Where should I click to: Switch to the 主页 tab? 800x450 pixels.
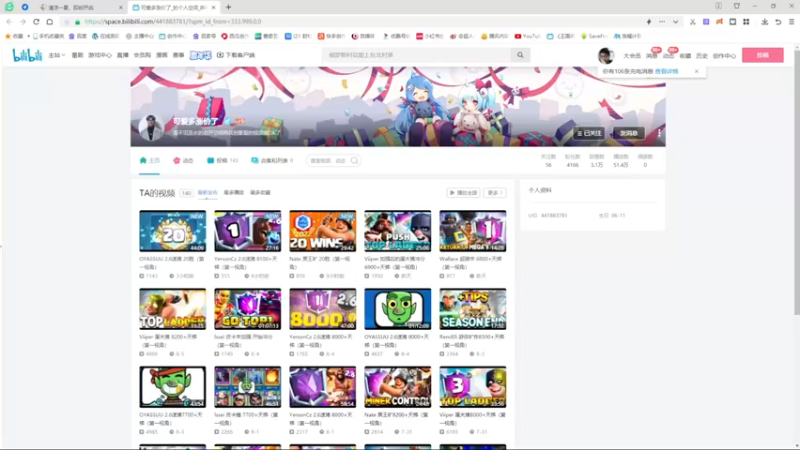[x=149, y=161]
